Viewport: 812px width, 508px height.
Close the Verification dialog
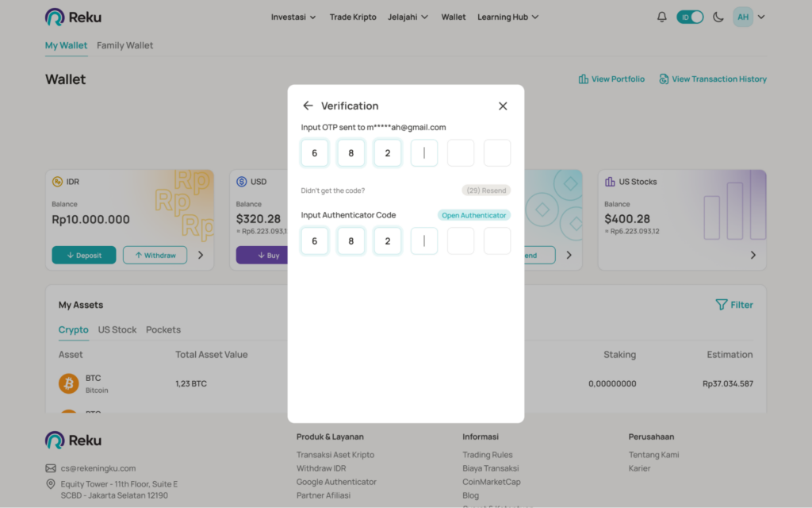click(x=503, y=106)
